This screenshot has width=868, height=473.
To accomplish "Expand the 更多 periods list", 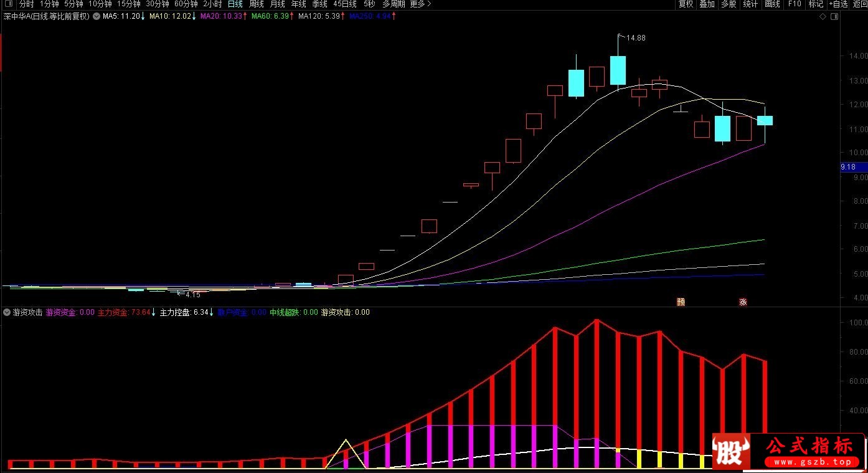I will [420, 4].
